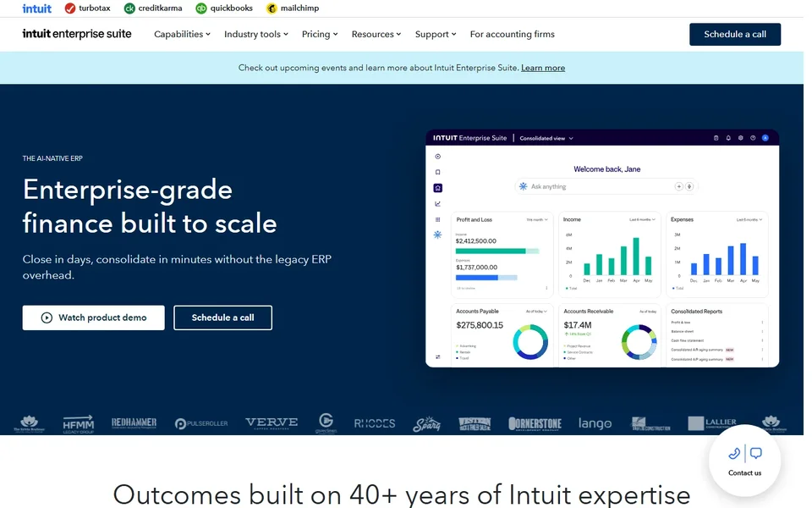Expand the Capabilities menu
Viewport: 812px width, 508px height.
tap(183, 34)
